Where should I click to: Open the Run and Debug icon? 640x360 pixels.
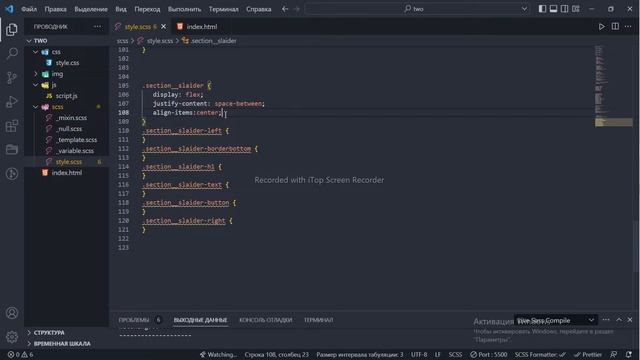(12, 102)
